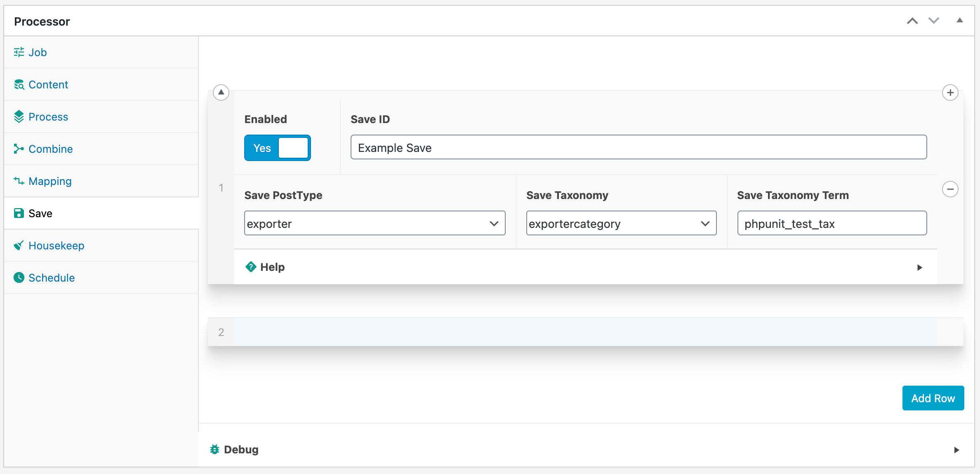980x474 pixels.
Task: Expand the Help section
Action: point(586,267)
